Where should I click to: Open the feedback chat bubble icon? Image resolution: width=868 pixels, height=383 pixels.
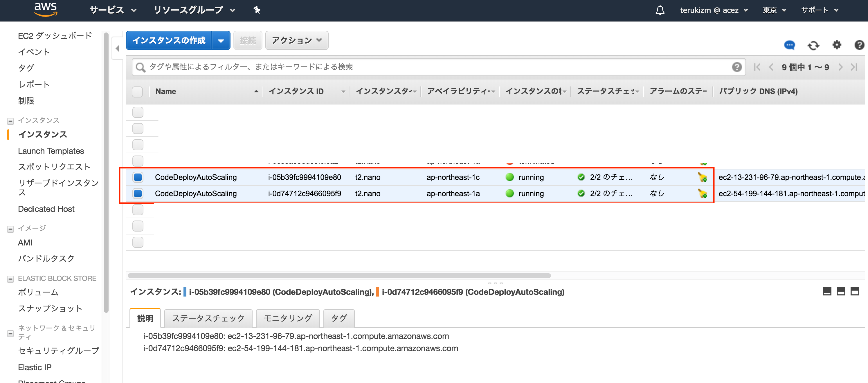(x=789, y=45)
